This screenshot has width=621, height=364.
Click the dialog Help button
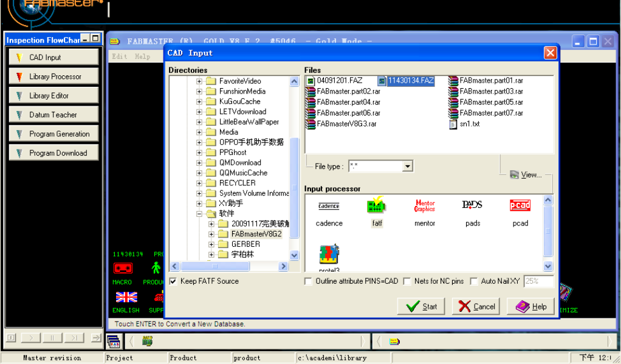point(530,306)
